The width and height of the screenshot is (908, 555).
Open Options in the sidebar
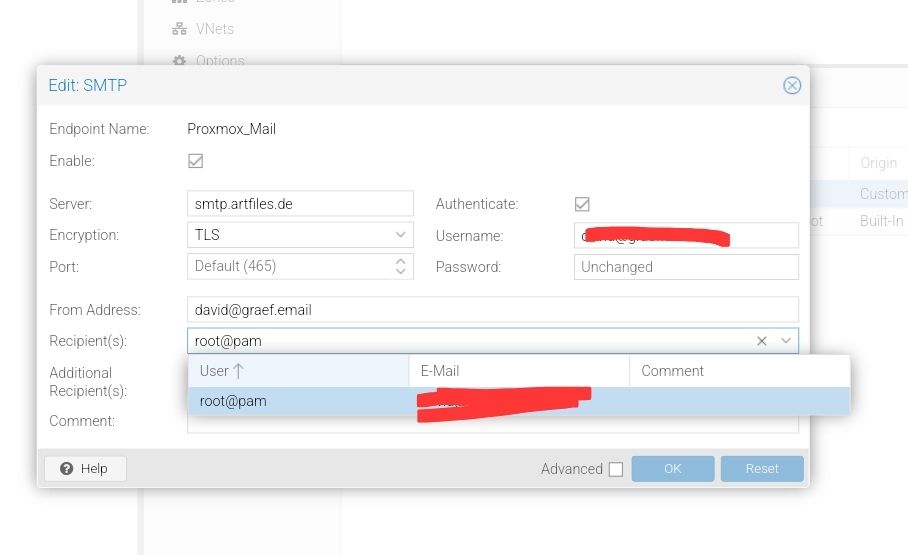pos(220,60)
